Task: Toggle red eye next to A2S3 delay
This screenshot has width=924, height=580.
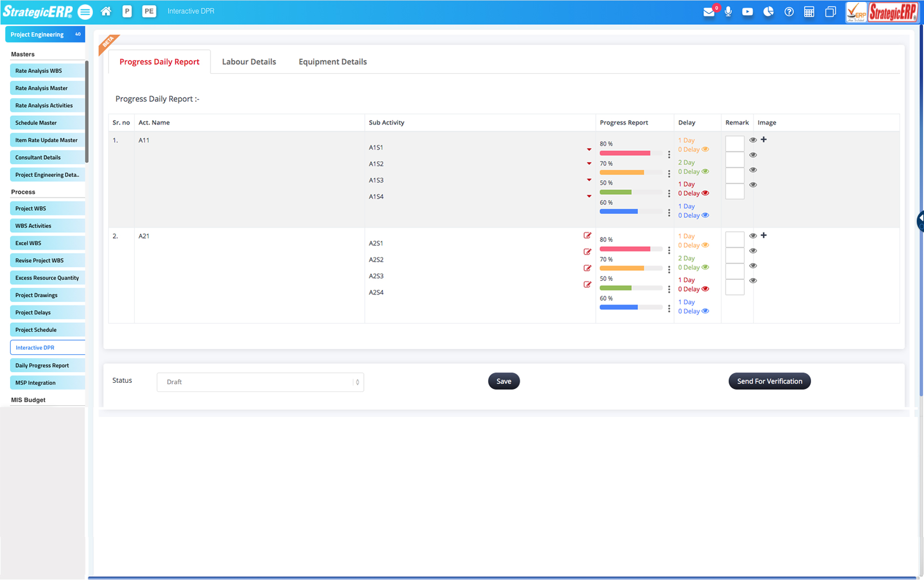Action: point(705,289)
